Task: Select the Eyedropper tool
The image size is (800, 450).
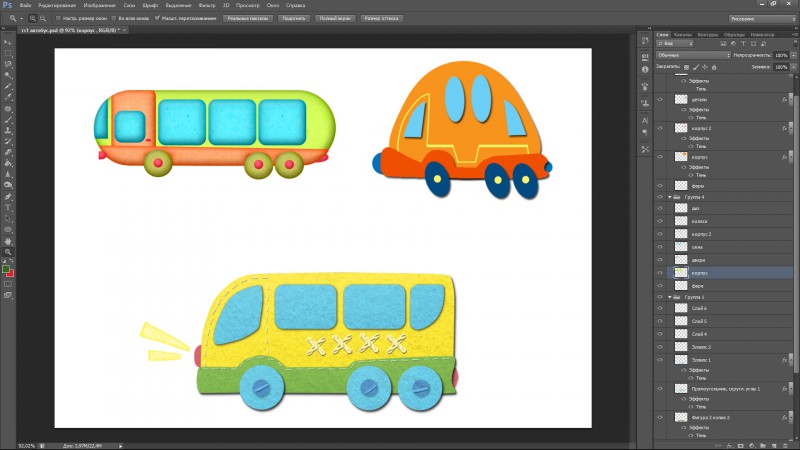Action: click(8, 97)
